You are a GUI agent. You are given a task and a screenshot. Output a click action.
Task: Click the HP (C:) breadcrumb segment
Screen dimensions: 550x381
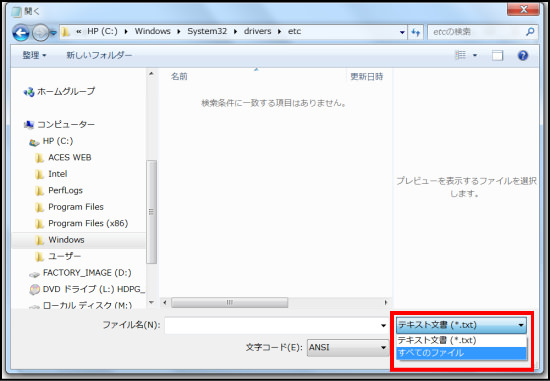coord(102,31)
